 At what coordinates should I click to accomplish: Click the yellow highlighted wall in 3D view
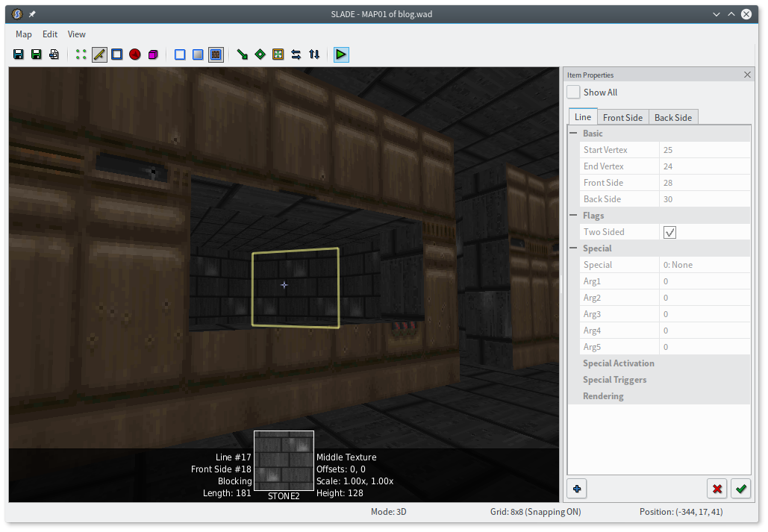coord(296,287)
